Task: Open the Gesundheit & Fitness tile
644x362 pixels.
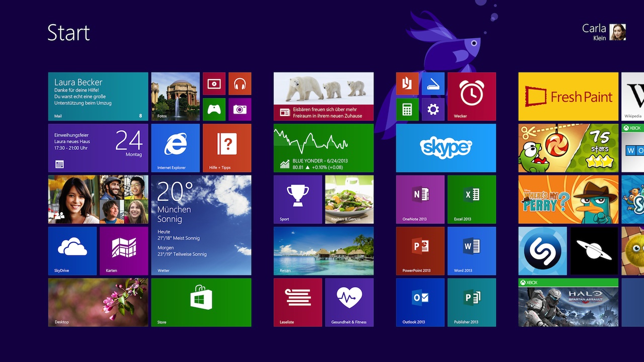Action: click(x=349, y=303)
